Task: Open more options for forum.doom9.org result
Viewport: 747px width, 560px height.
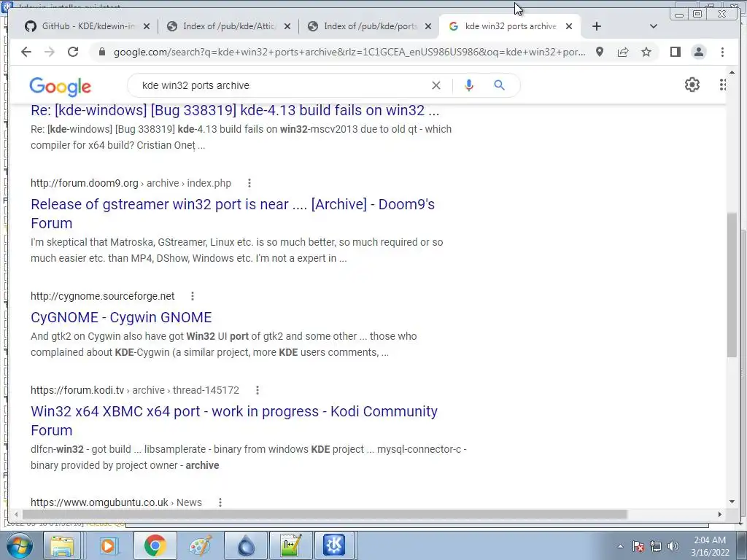Action: [x=249, y=183]
